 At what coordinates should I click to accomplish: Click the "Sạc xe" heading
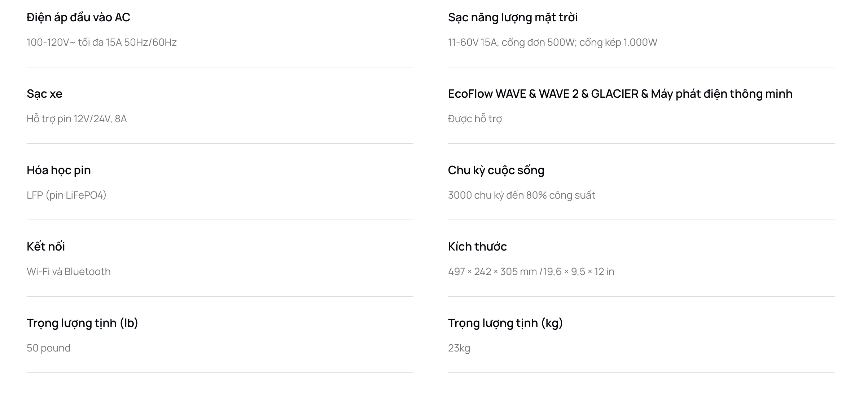point(44,94)
